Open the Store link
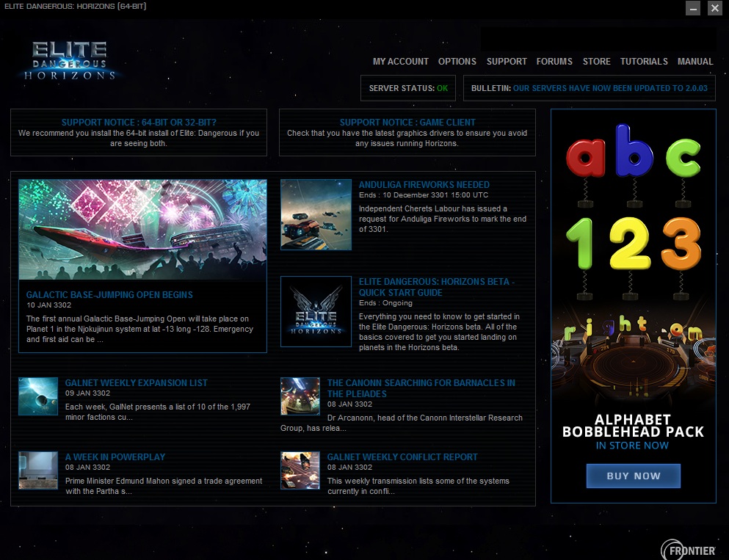 (597, 62)
